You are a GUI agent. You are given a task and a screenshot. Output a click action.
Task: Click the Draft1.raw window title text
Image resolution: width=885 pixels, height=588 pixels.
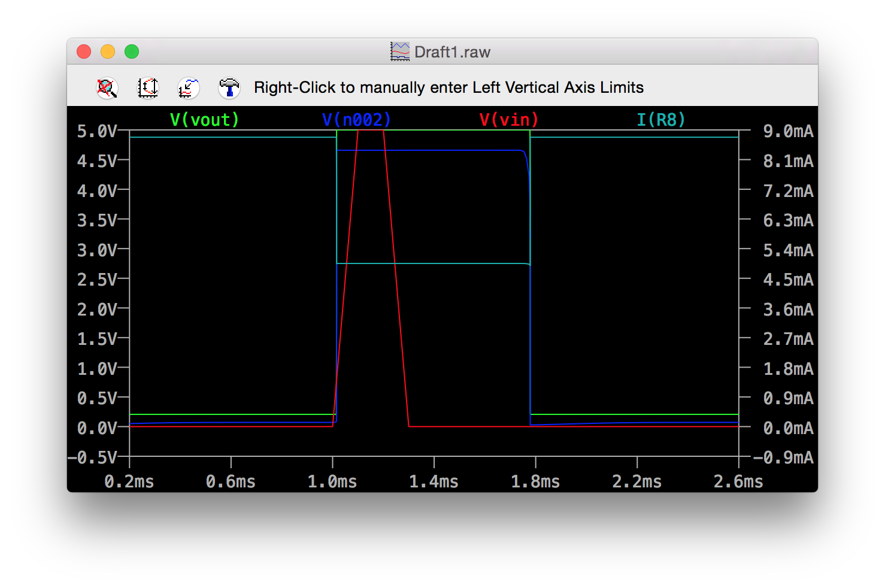[452, 52]
